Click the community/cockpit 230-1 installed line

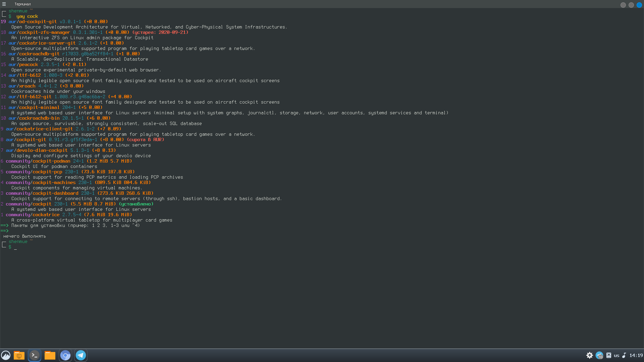click(77, 204)
